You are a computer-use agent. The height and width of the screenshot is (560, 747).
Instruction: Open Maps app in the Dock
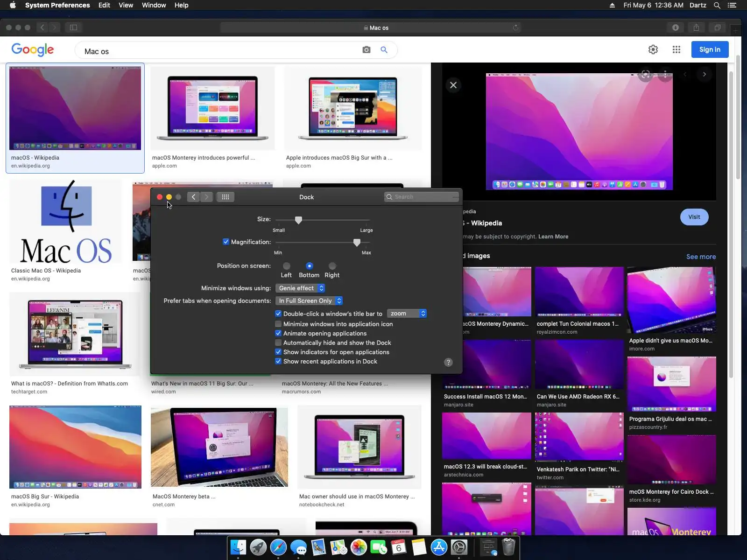point(339,547)
